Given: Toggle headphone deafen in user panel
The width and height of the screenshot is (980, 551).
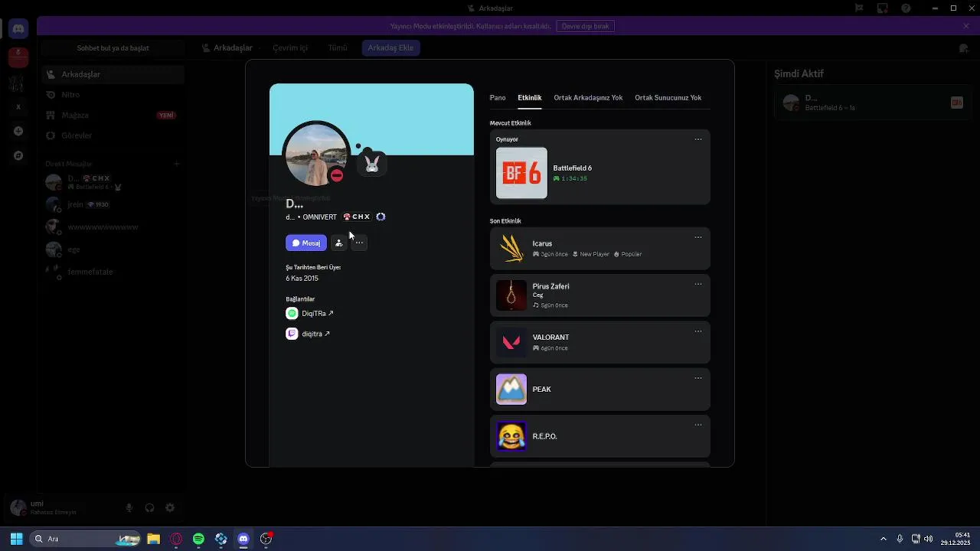Looking at the screenshot, I should pyautogui.click(x=149, y=508).
